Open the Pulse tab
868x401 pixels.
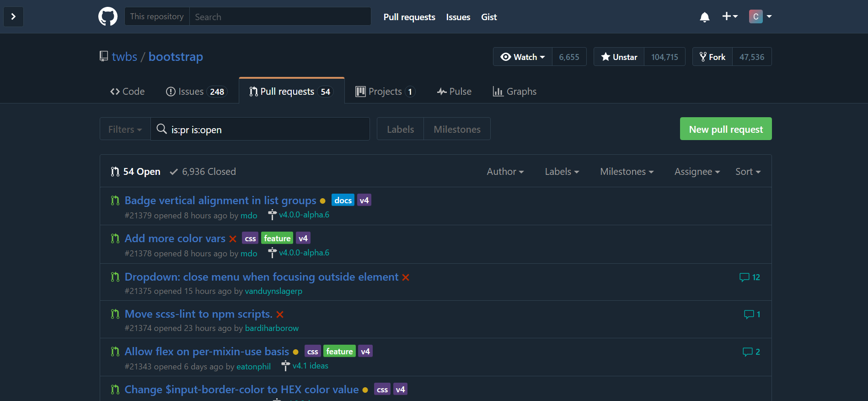point(454,92)
